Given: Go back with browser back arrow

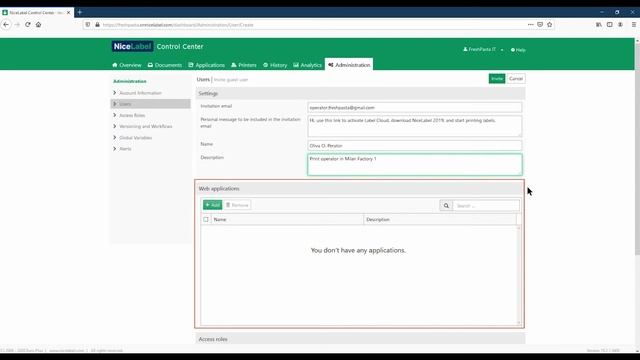Looking at the screenshot, I should tap(6, 24).
